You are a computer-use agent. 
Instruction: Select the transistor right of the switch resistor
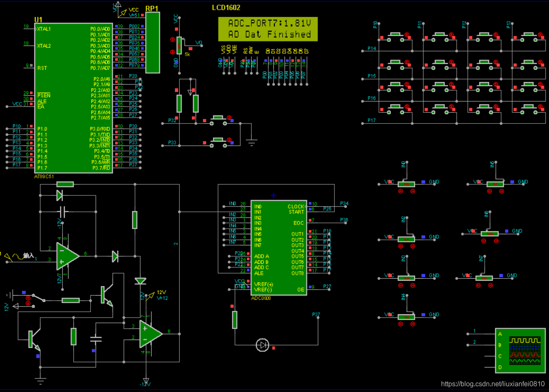coord(107,296)
